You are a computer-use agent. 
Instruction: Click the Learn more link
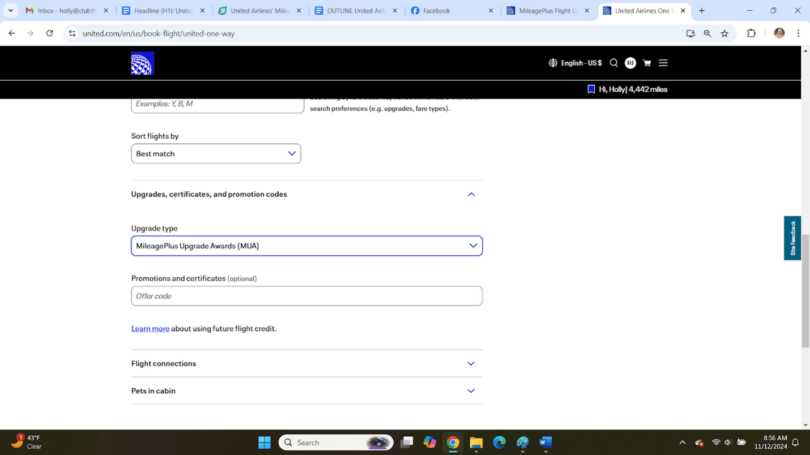[x=150, y=329]
